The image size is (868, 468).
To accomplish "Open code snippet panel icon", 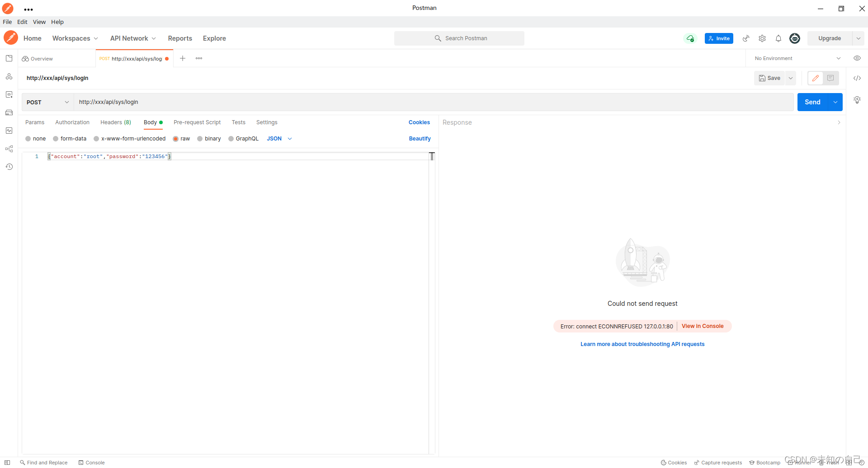I will (857, 78).
